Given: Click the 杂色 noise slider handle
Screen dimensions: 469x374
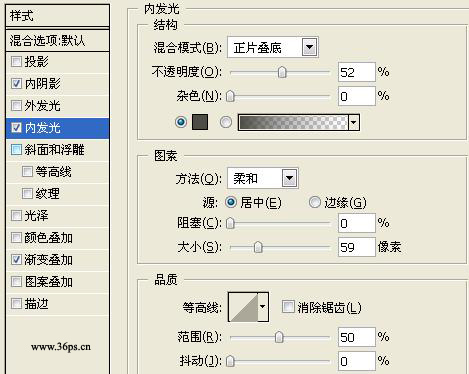Looking at the screenshot, I should coord(230,96).
